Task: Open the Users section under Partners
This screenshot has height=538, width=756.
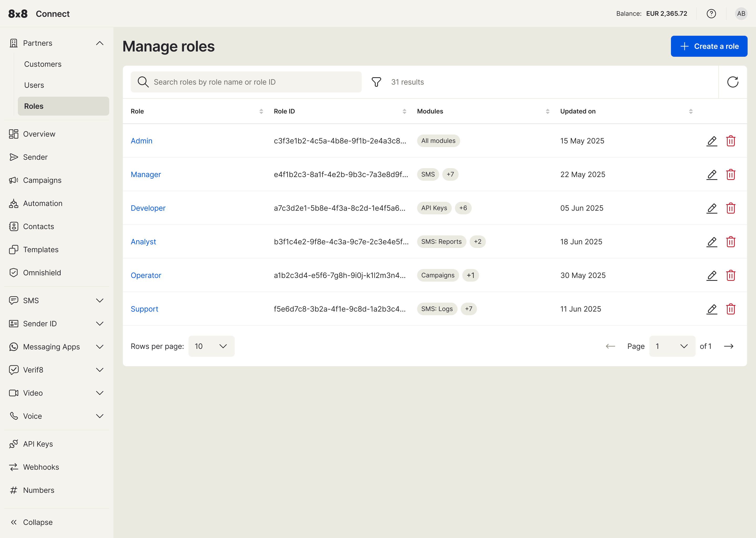Action: click(x=34, y=85)
